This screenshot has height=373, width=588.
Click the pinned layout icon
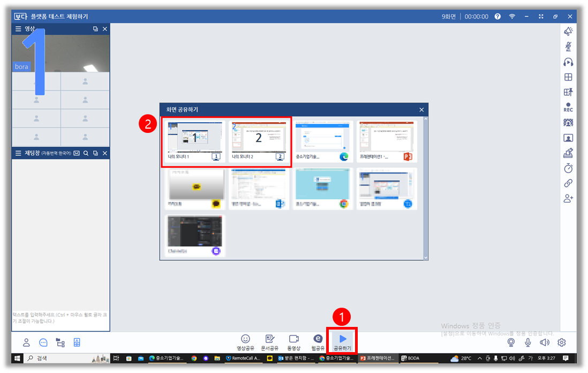coord(568,92)
